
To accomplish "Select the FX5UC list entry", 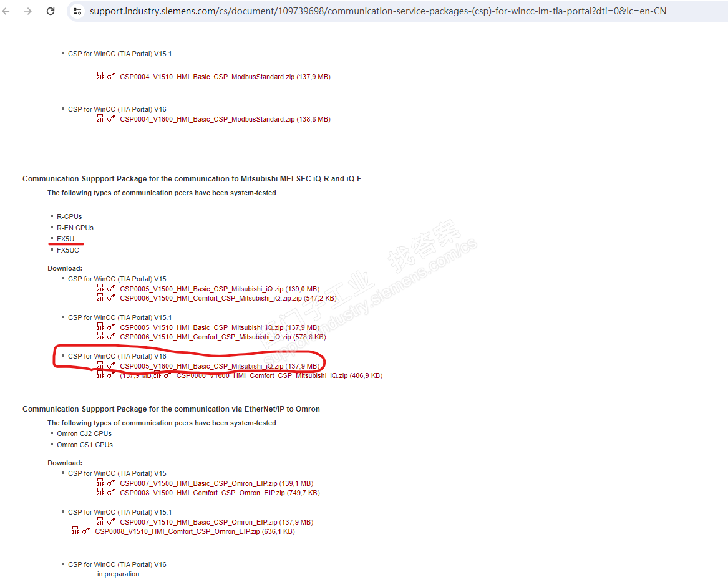I will pos(68,250).
